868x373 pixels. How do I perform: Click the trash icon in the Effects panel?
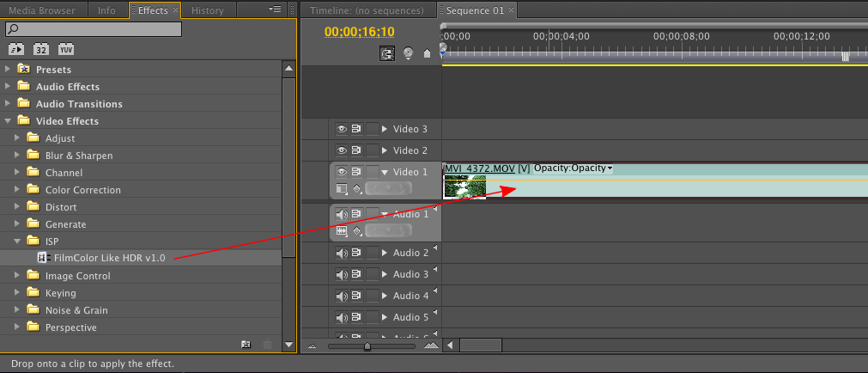tap(267, 344)
